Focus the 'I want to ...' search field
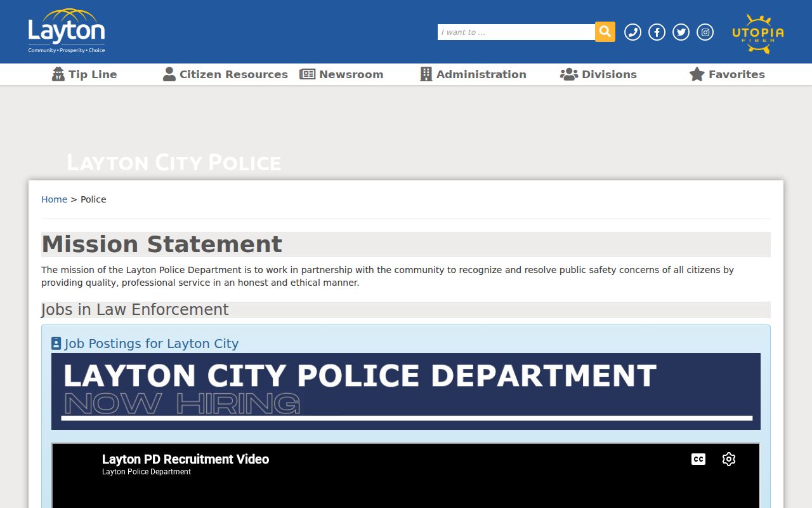 [516, 32]
